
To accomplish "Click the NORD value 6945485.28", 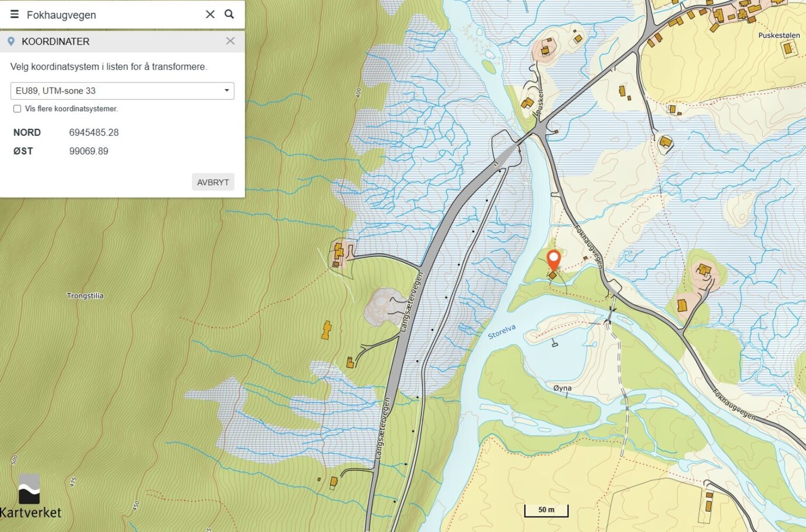I will tap(94, 132).
